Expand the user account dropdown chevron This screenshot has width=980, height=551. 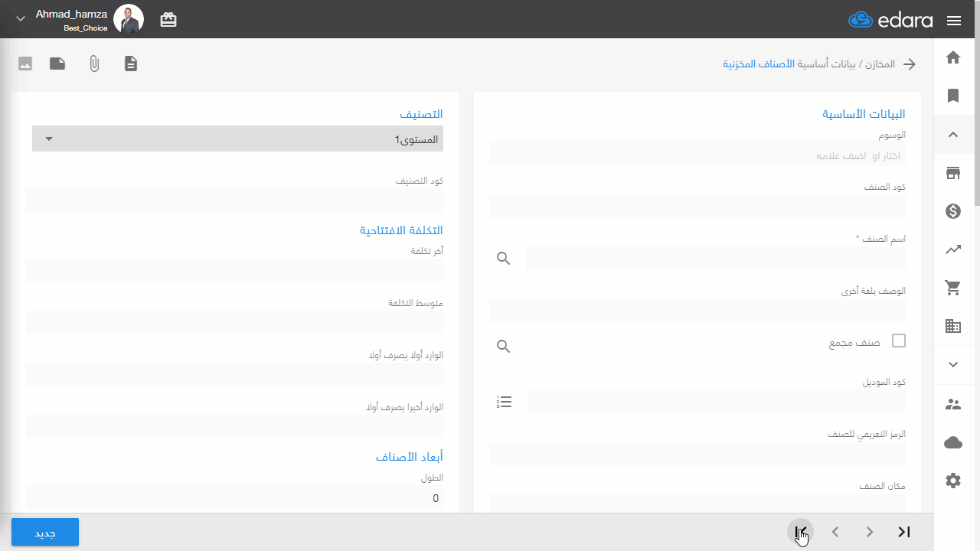coord(21,19)
